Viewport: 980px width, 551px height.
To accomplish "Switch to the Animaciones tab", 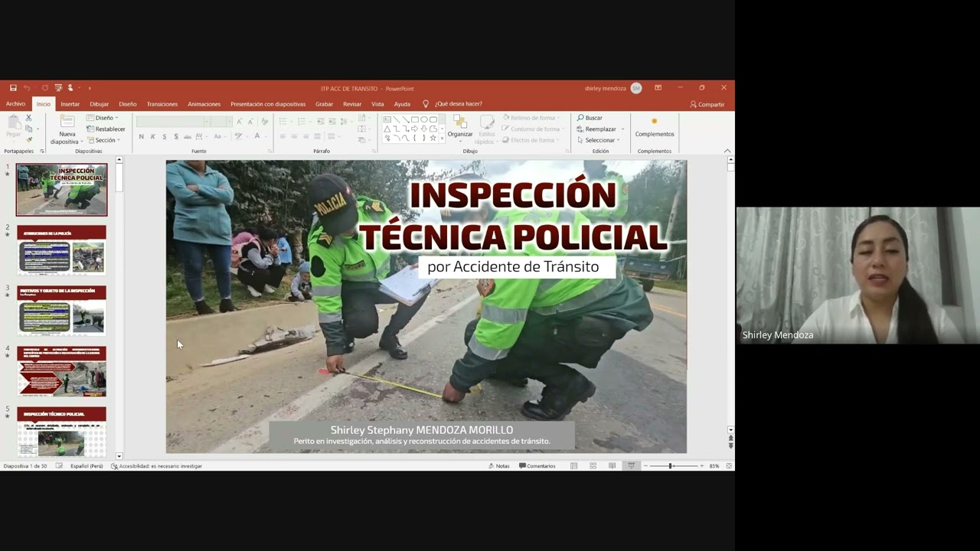I will [204, 104].
